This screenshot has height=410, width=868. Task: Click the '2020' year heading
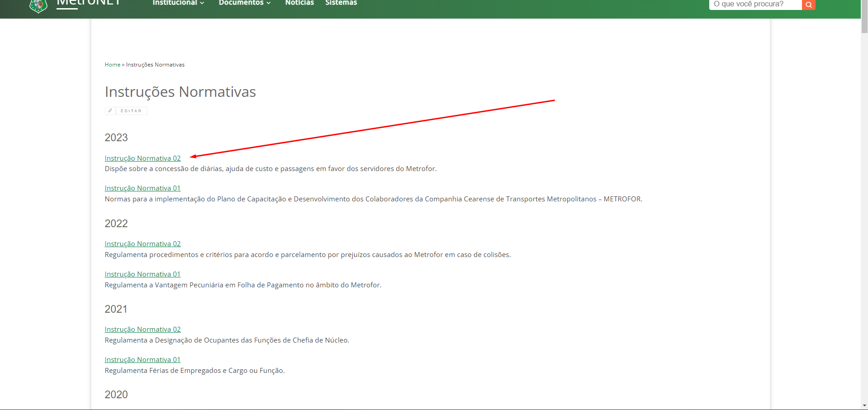tap(116, 395)
